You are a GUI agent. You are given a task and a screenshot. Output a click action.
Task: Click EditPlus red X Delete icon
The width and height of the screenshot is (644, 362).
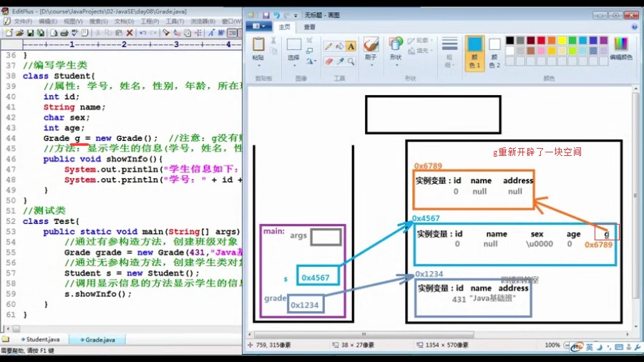[x=130, y=33]
